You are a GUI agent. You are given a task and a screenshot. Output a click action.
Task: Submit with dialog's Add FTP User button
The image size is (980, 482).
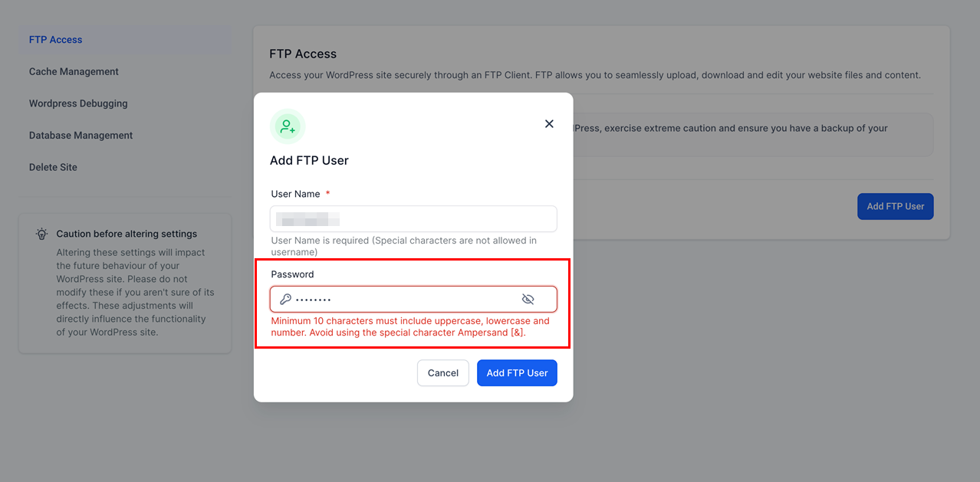[517, 373]
